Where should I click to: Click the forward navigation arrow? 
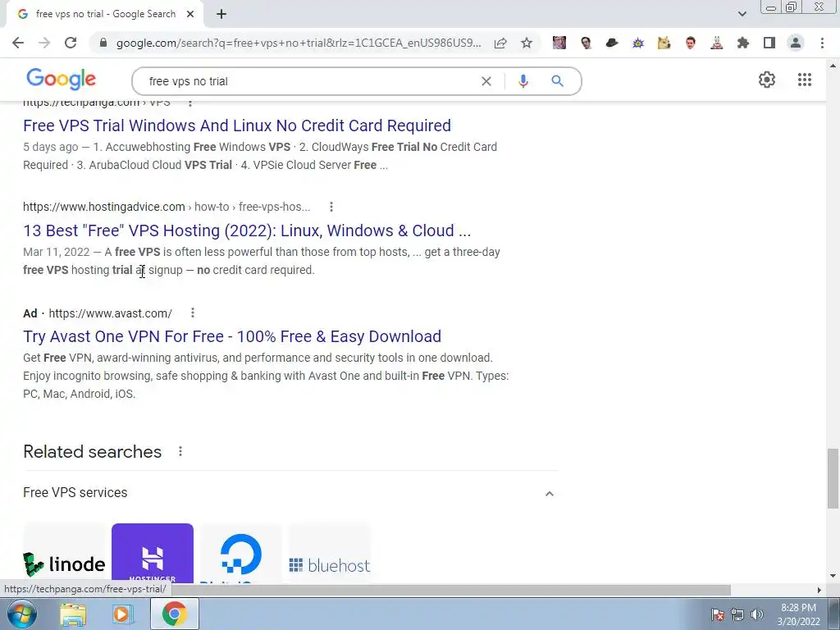coord(44,43)
